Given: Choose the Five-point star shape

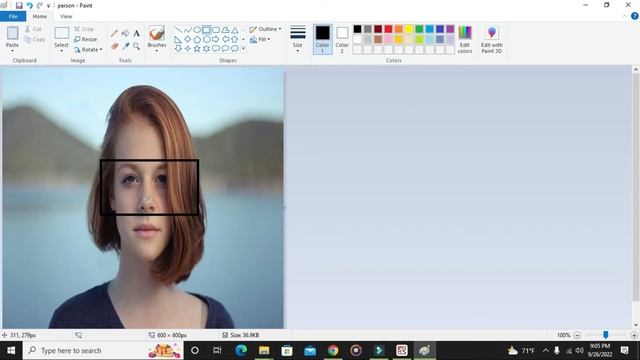Looking at the screenshot, I should click(x=197, y=49).
